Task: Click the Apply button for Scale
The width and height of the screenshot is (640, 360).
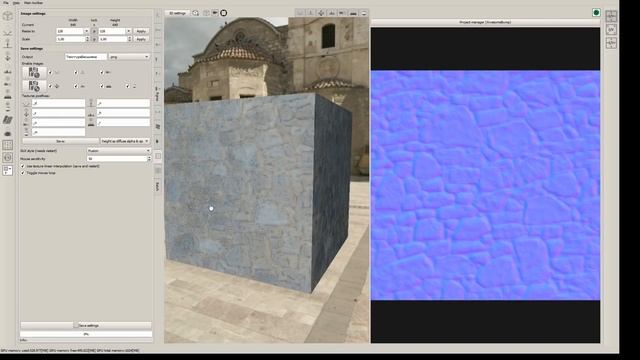Action: coord(141,39)
